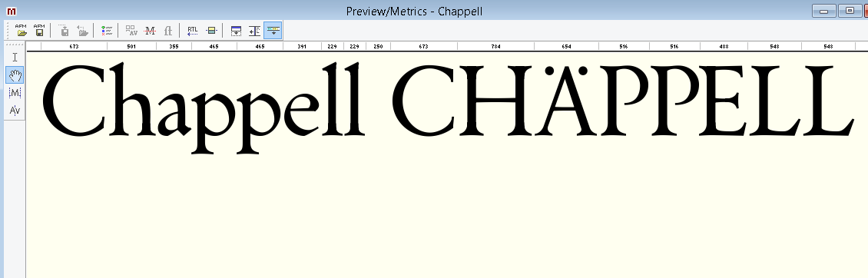Click the greyed ft ligature icon
Viewport: 868px width, 278px height.
pyautogui.click(x=167, y=30)
